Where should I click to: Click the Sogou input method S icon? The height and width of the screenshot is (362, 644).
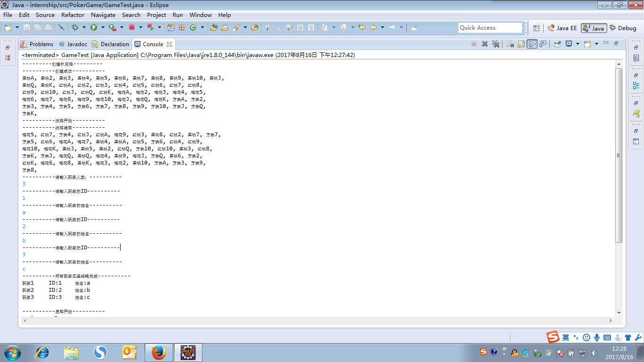pyautogui.click(x=553, y=337)
